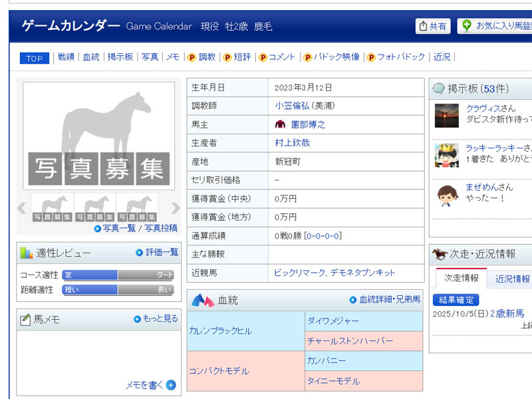Click the plus icon beside メモを書く

(171, 384)
